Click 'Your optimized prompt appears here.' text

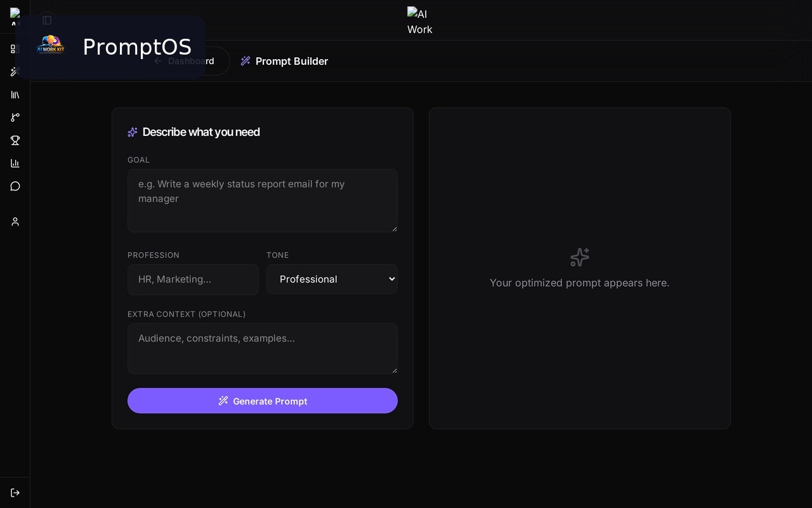[580, 283]
